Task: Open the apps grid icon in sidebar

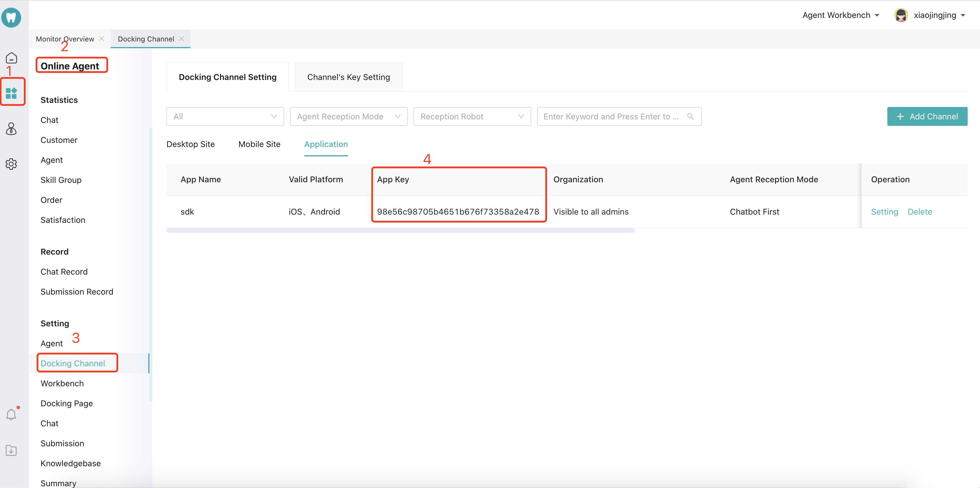Action: 11,93
